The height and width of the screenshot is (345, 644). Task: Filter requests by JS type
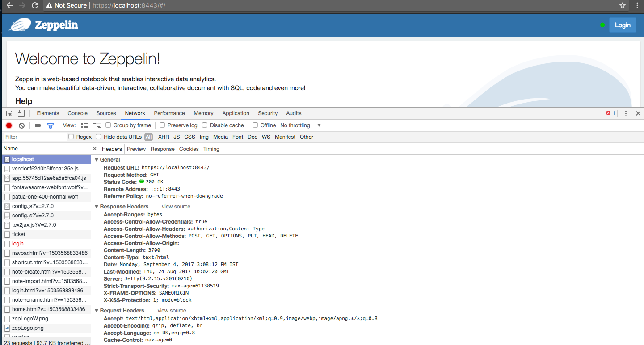coord(177,137)
